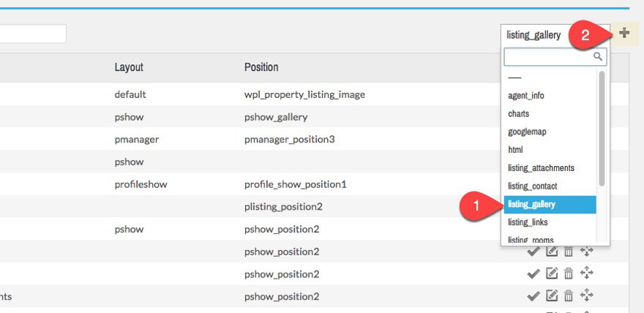Delete the row ending in 'nts'

[568, 296]
